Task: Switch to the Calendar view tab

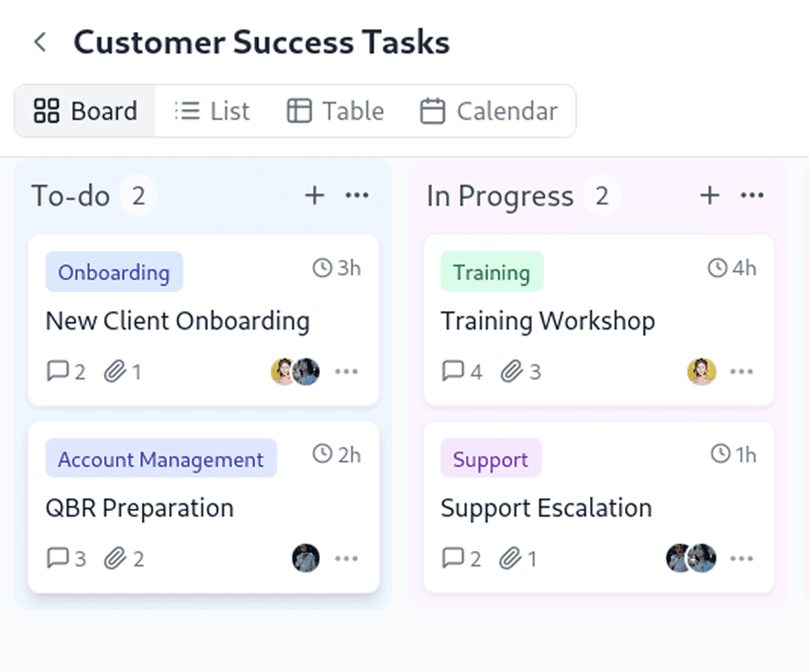Action: click(x=488, y=111)
